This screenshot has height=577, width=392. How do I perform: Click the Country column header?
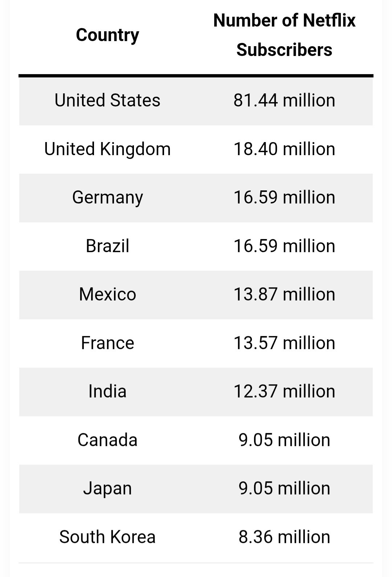(x=107, y=35)
